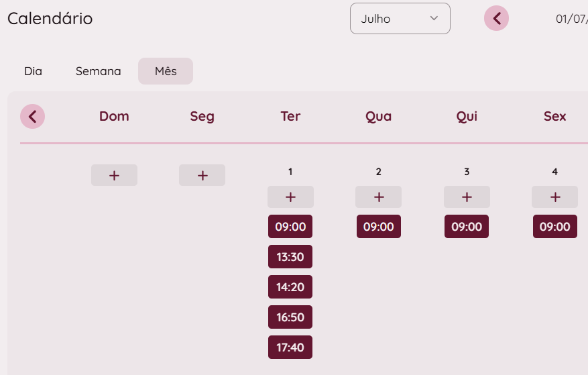Switch to the Dia view tab
Image resolution: width=588 pixels, height=375 pixels.
pos(33,71)
